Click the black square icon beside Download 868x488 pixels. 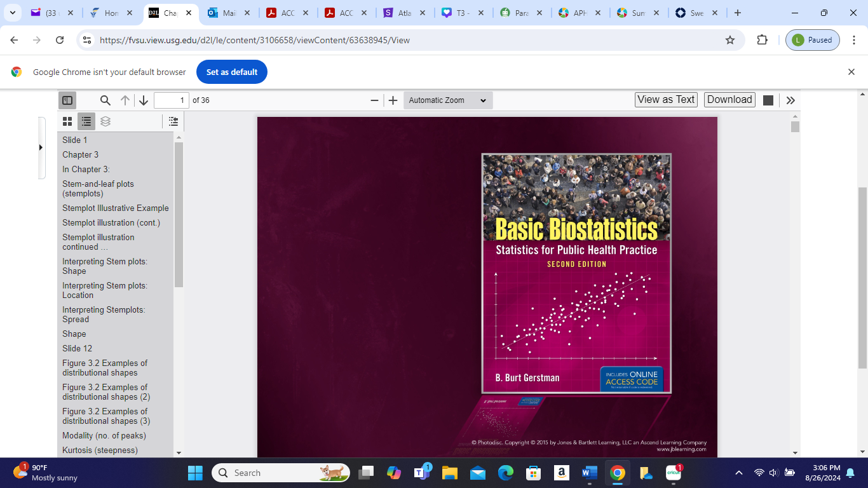click(x=768, y=100)
